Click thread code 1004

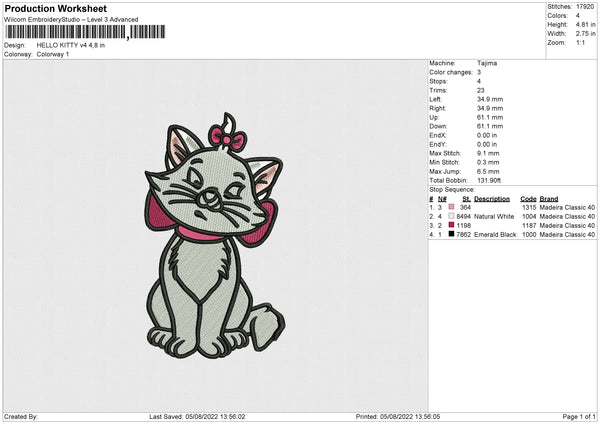tap(529, 217)
